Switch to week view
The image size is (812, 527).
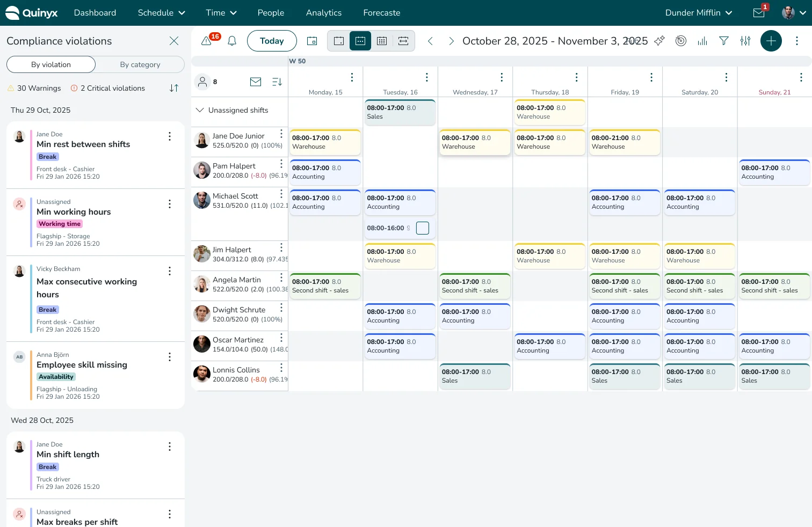(360, 41)
